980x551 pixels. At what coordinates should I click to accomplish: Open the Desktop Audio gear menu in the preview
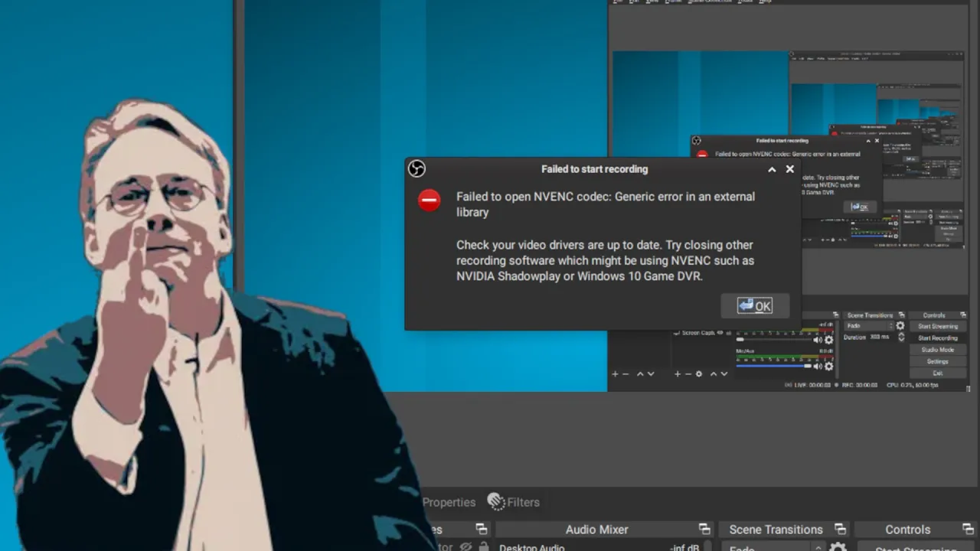coord(829,340)
